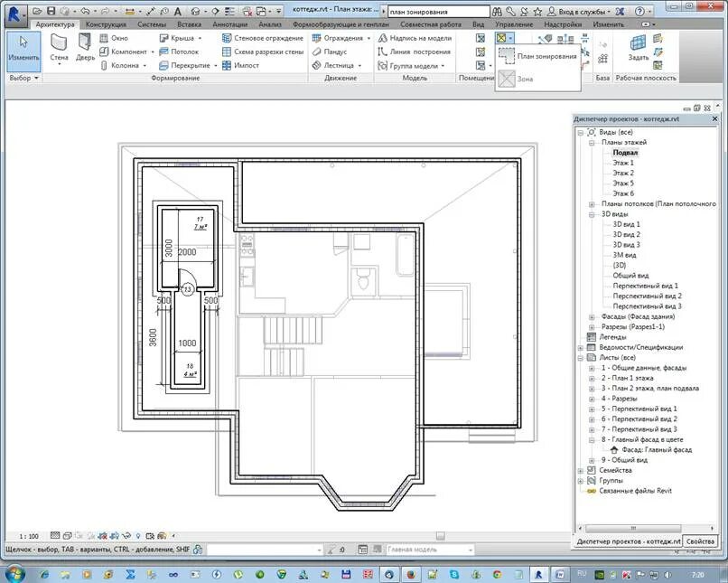Open the zoning plan split-button dropdown arrow

point(510,38)
